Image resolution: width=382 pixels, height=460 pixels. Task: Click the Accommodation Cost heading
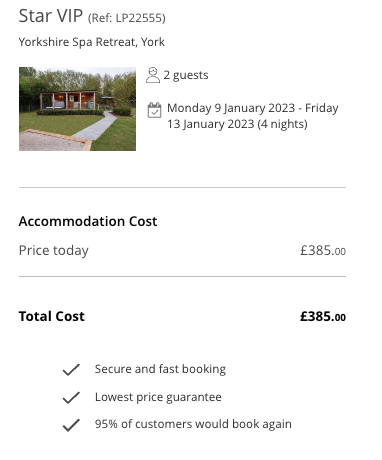click(x=88, y=221)
